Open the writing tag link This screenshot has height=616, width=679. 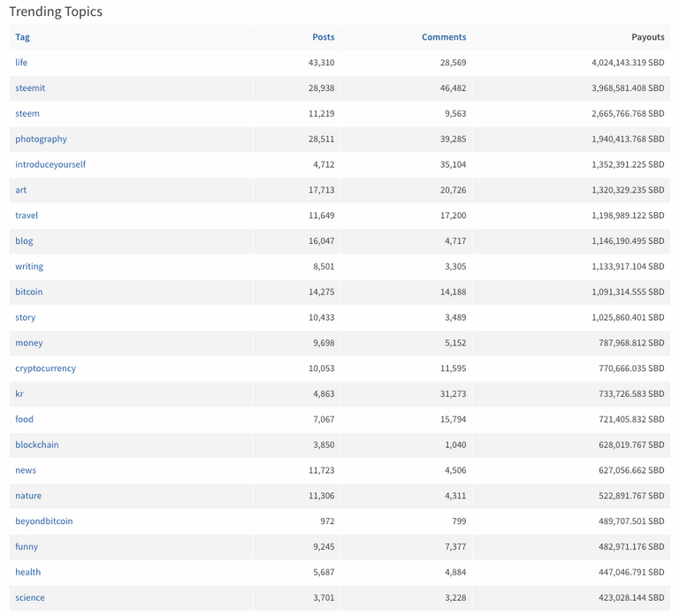click(29, 266)
